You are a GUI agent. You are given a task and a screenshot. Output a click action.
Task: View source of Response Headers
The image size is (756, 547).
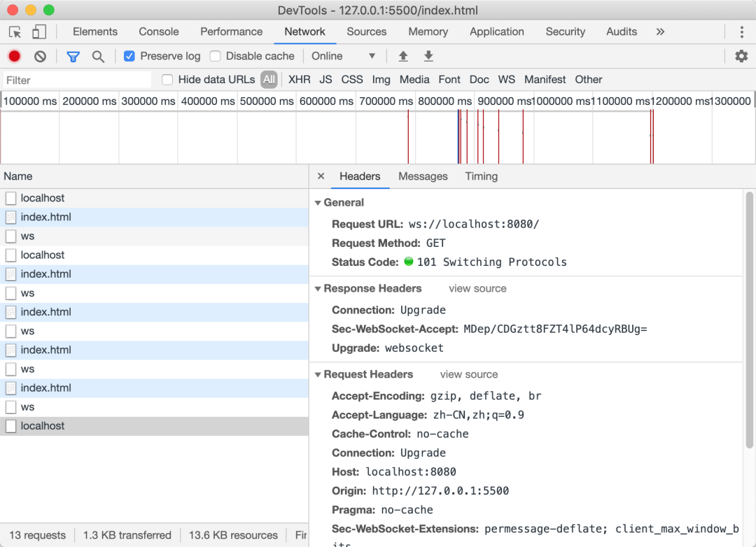pyautogui.click(x=477, y=289)
